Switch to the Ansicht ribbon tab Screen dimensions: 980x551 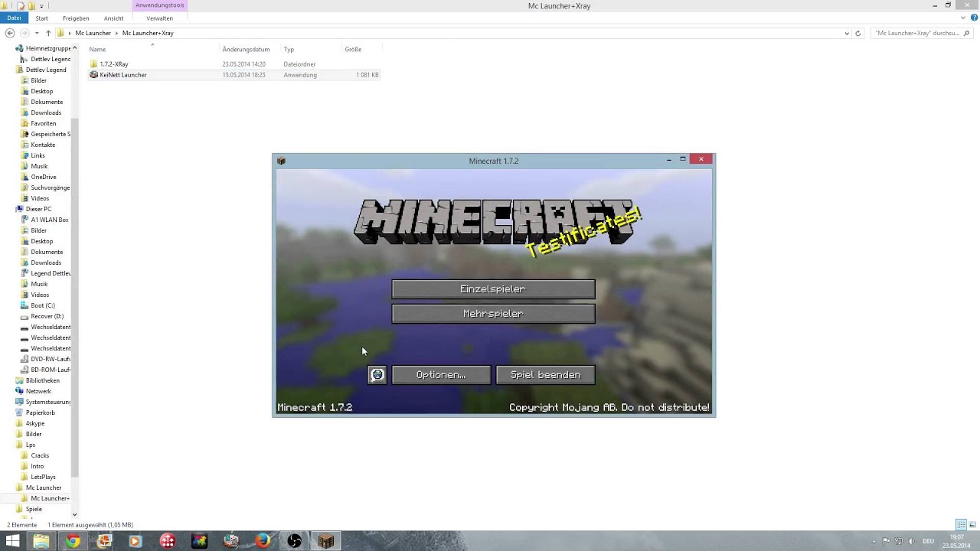[x=113, y=18]
